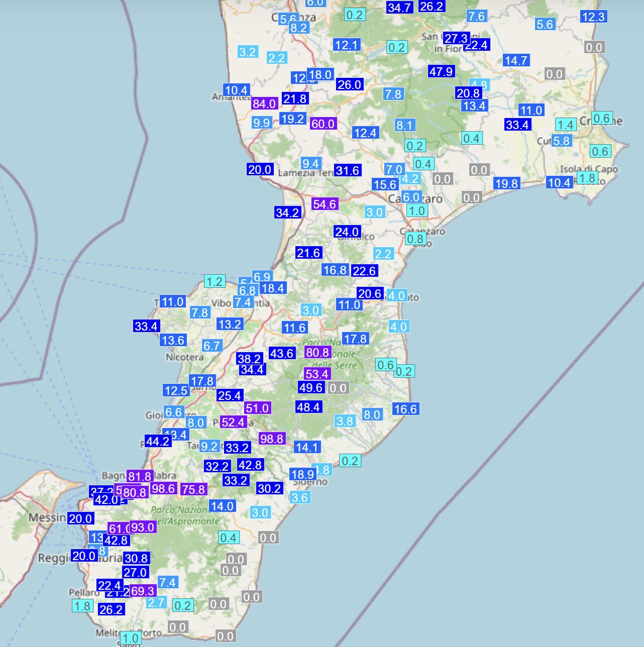
Task: Select the 53.4 purple station marker
Action: (317, 374)
